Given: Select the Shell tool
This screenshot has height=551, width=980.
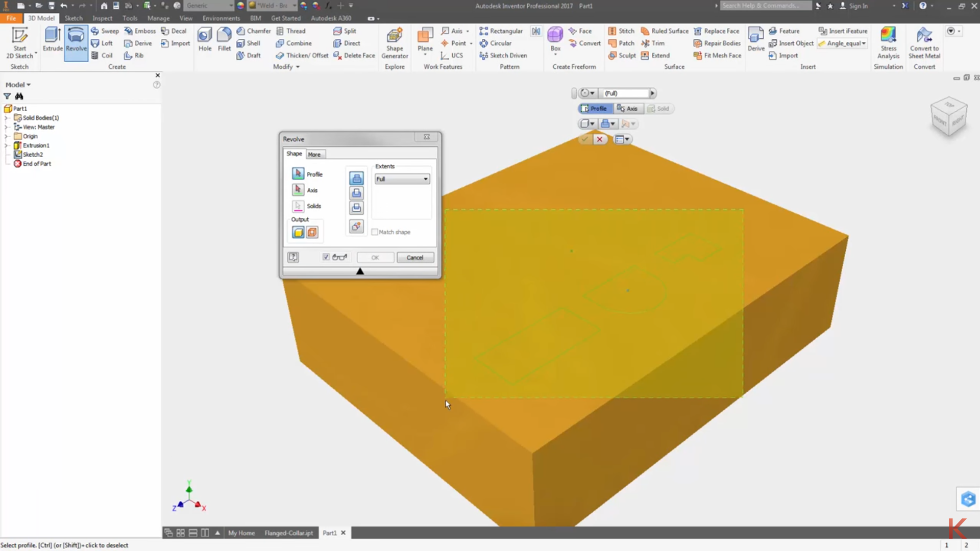Looking at the screenshot, I should 250,43.
